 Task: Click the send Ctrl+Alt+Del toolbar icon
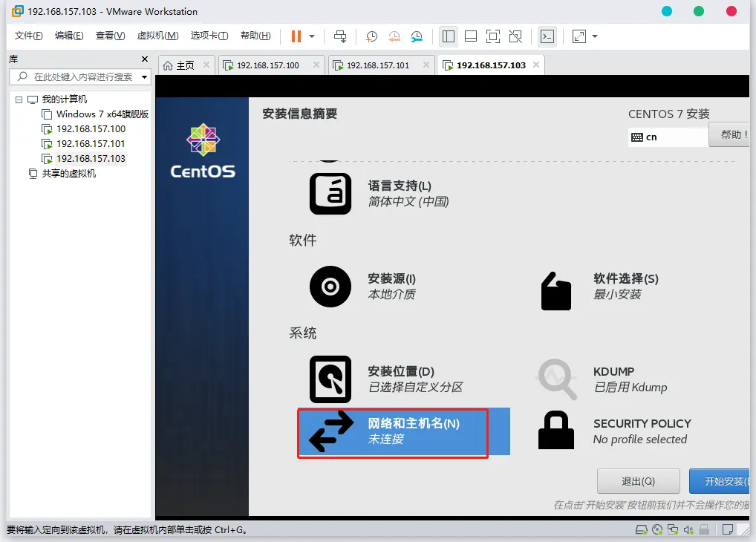[x=340, y=36]
